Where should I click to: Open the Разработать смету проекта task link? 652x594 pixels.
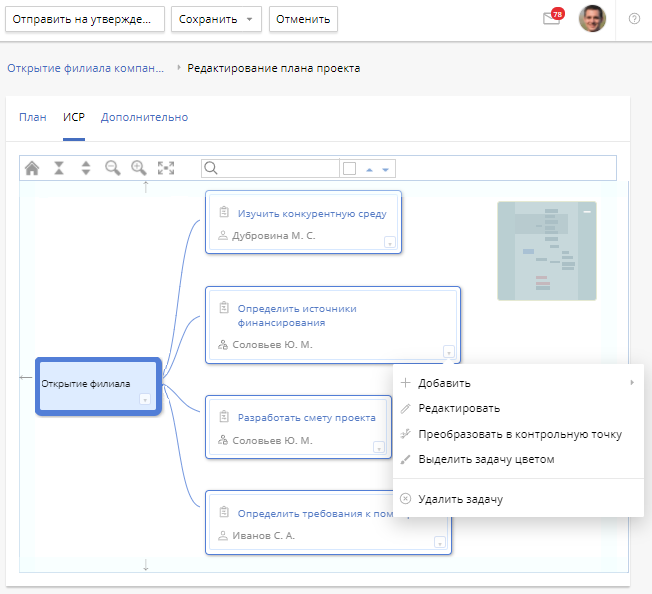(306, 418)
